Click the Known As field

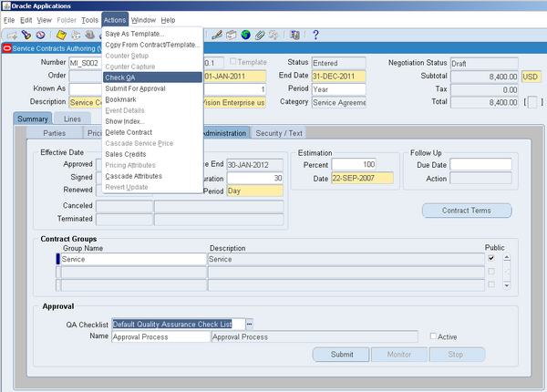pos(86,89)
